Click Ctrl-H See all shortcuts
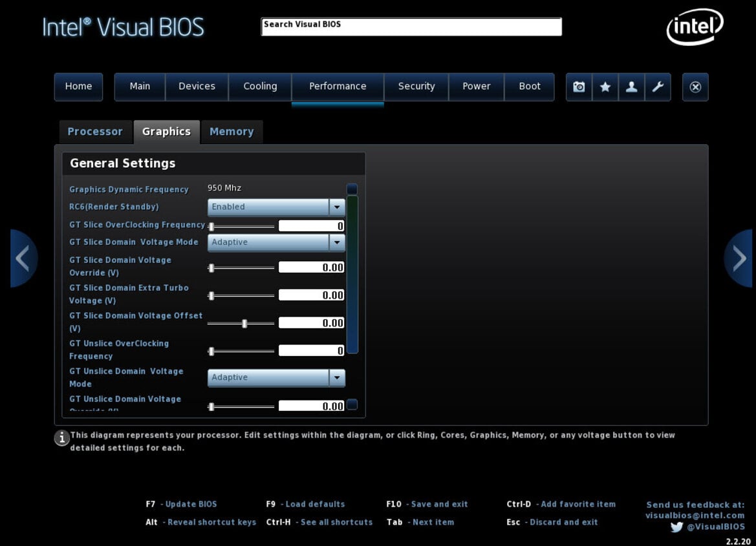The image size is (756, 546). coord(319,522)
